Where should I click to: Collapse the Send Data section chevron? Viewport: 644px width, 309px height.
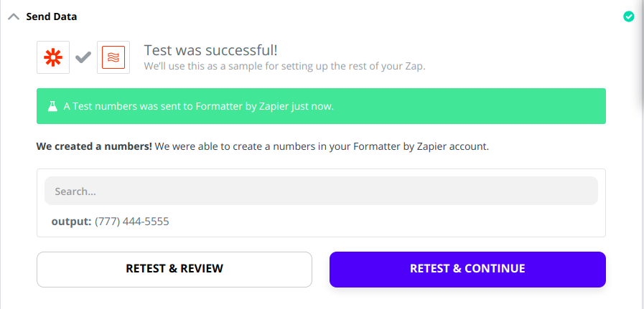tap(14, 16)
